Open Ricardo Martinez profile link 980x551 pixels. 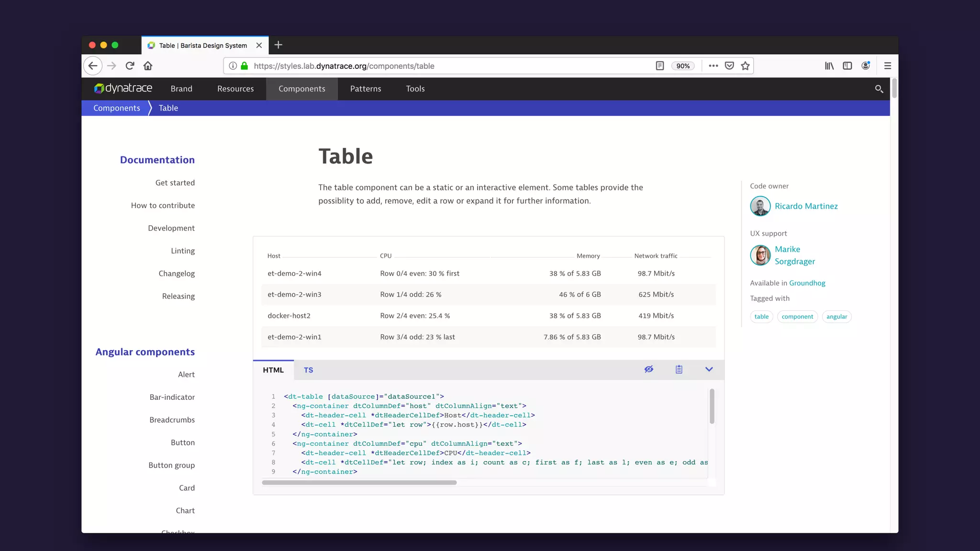click(806, 206)
